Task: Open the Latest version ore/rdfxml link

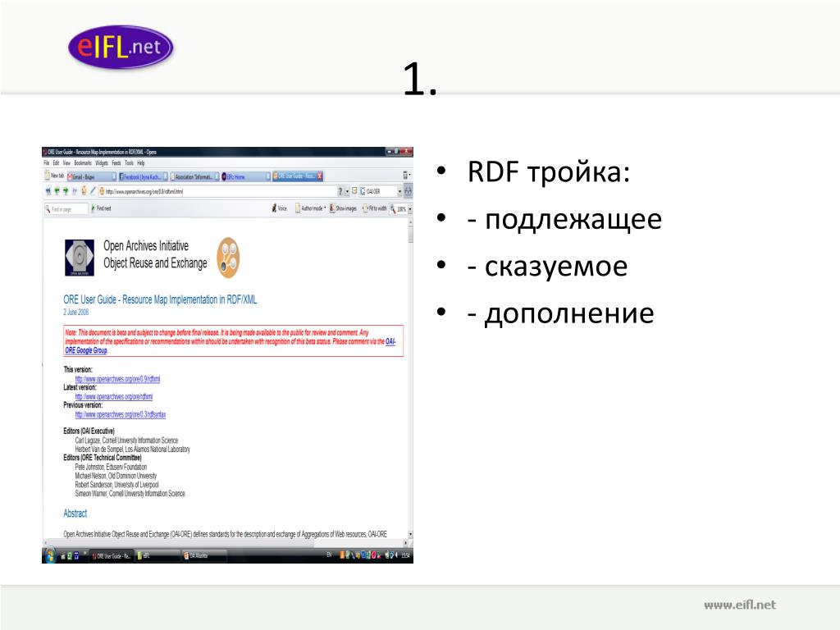Action: (x=113, y=396)
